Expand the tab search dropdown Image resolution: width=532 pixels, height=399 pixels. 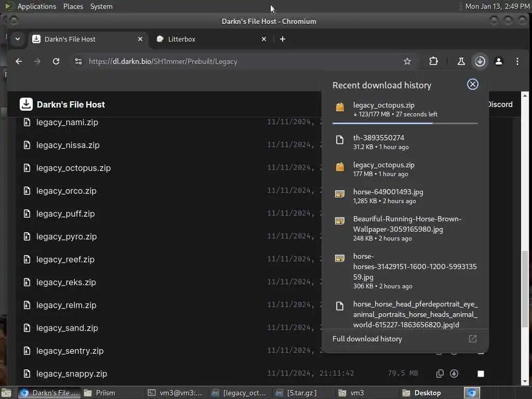point(18,39)
